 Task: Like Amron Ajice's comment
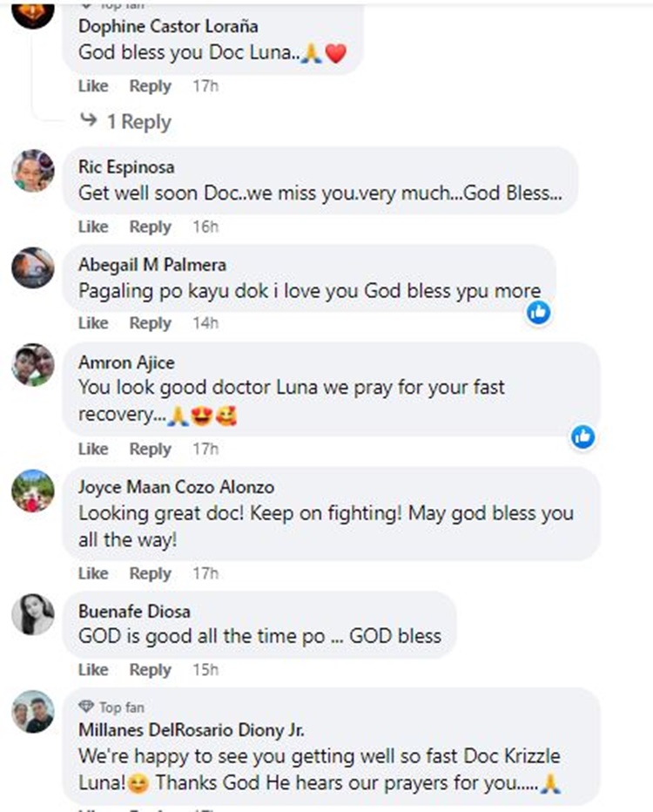pyautogui.click(x=92, y=450)
